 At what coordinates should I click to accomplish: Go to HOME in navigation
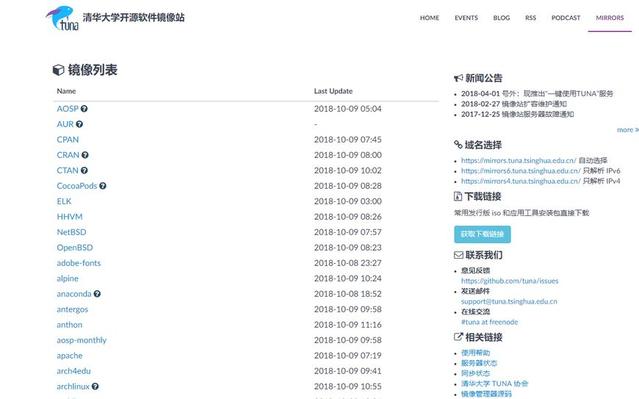click(430, 18)
